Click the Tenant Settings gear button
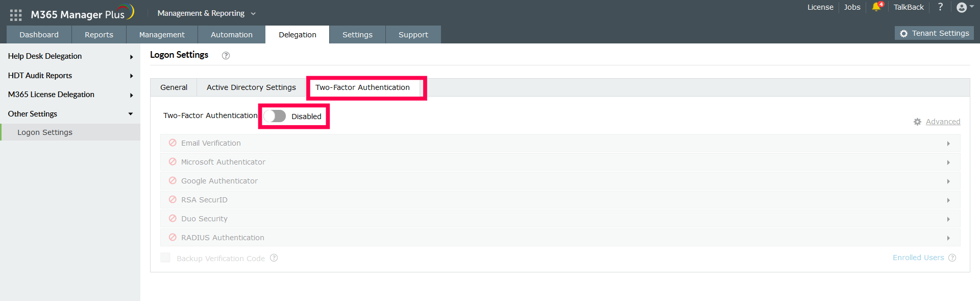This screenshot has height=301, width=980. (934, 33)
